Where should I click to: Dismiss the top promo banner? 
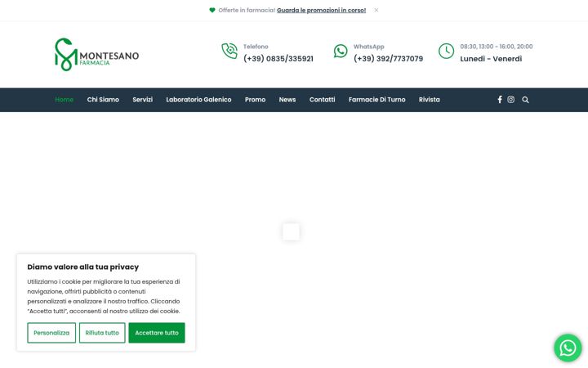(x=376, y=10)
